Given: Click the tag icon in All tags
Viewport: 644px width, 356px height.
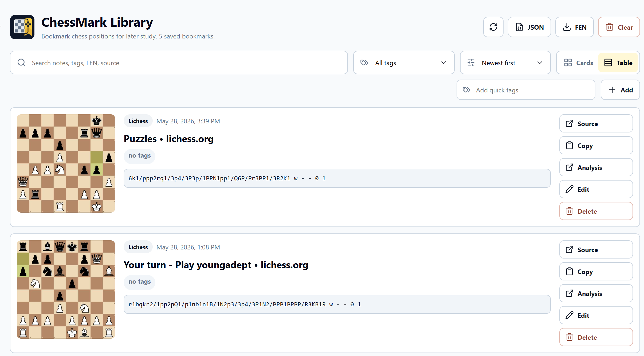Looking at the screenshot, I should pos(364,63).
